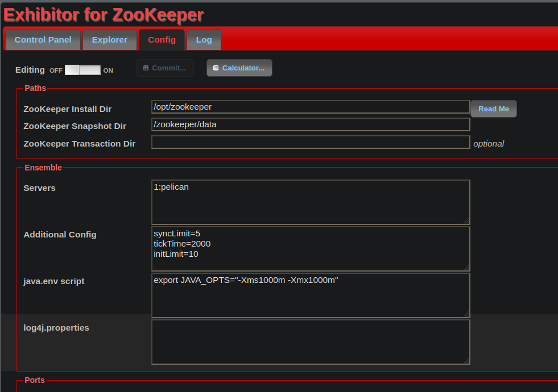Click the empty log4j.properties text area
Image resolution: width=558 pixels, height=392 pixels.
[x=311, y=342]
